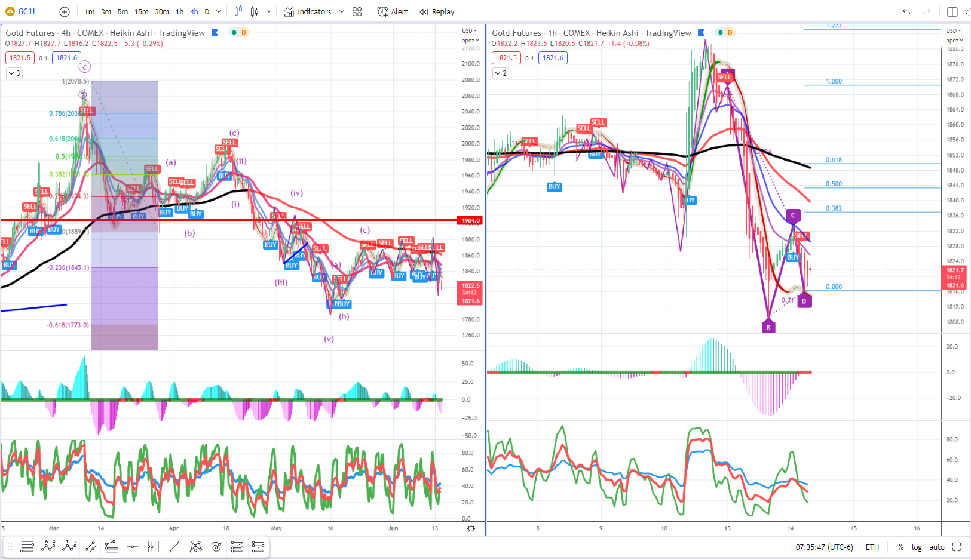The image size is (971, 560).
Task: Select the Fib time zone tool
Action: pos(153,546)
